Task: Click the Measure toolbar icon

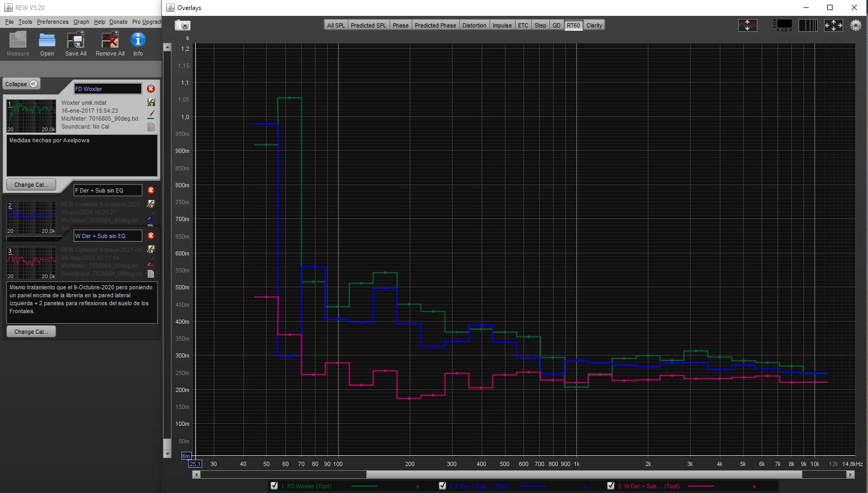Action: coord(18,44)
